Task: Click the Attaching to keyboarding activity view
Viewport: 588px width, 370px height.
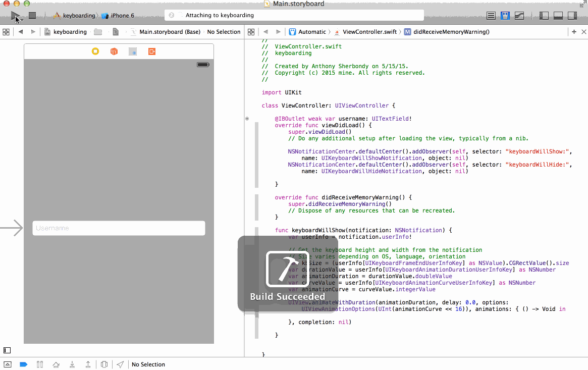Action: click(x=294, y=15)
